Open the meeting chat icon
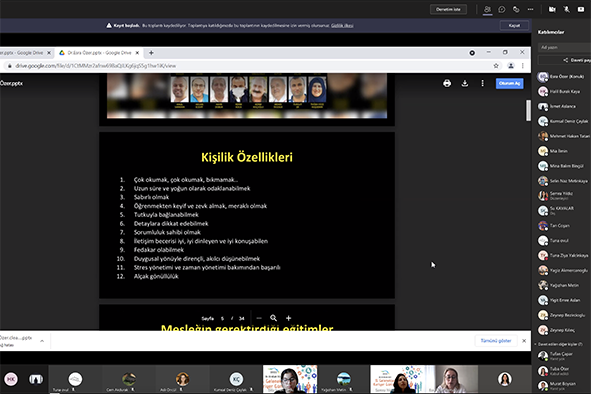Image resolution: width=591 pixels, height=394 pixels. tap(502, 9)
